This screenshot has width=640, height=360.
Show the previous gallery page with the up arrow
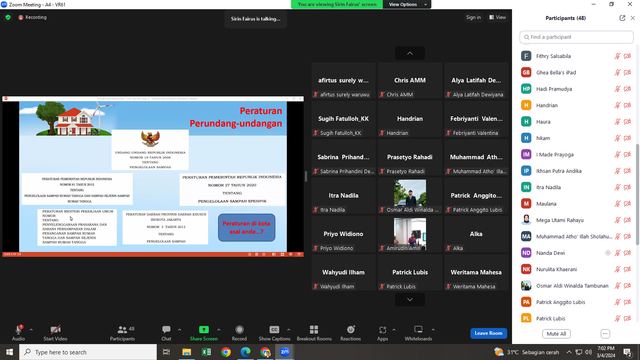click(410, 53)
